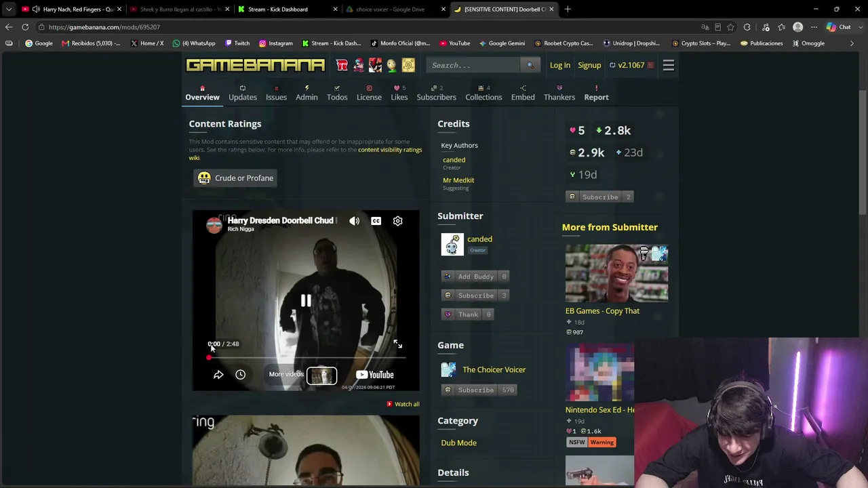
Task: Open the YouTube bookmark
Action: 454,43
